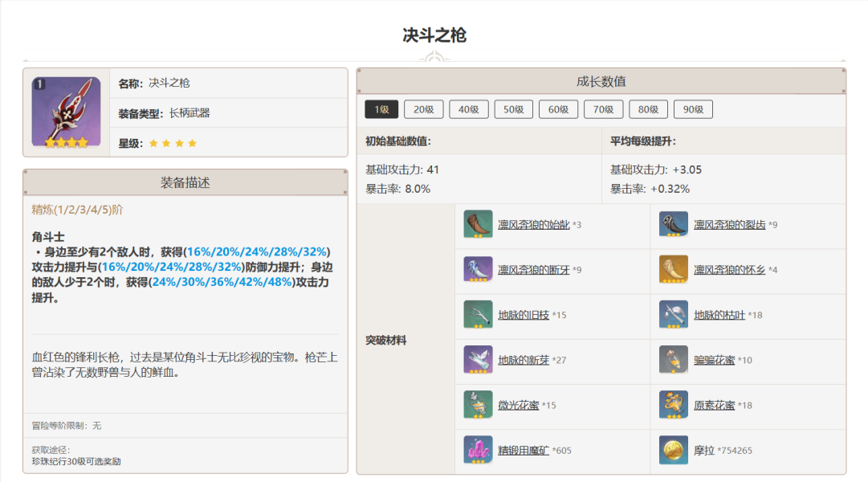Switch to the 90级 level tab
Image resolution: width=868 pixels, height=482 pixels.
coord(693,109)
